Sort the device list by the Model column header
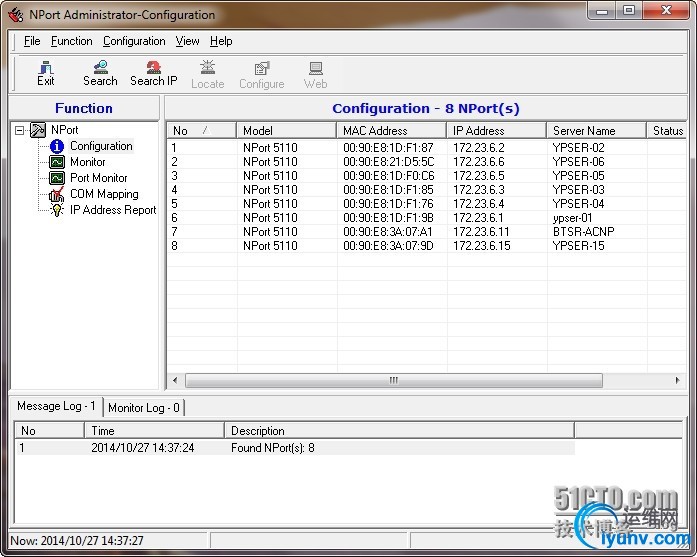 tap(287, 131)
